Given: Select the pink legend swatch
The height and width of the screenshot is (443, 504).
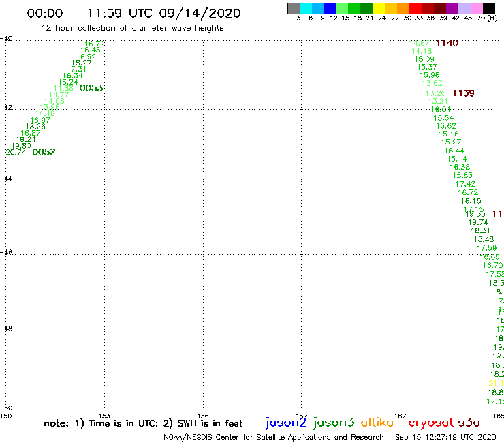Looking at the screenshot, I should click(477, 8).
